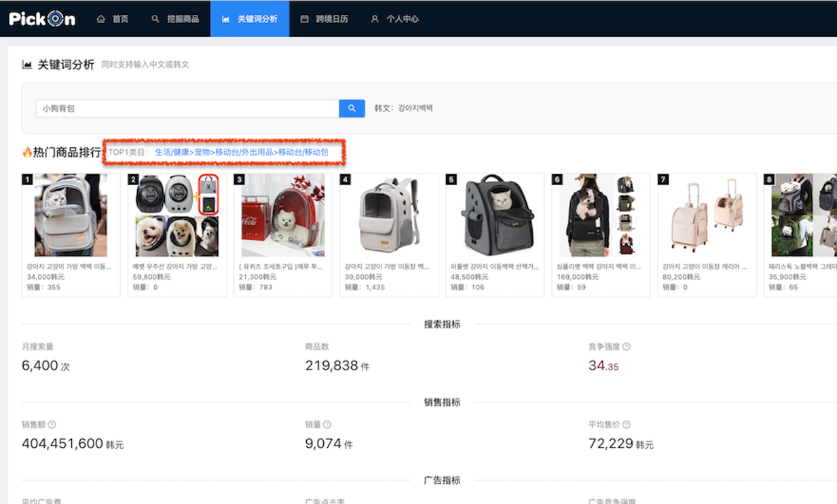Image resolution: width=837 pixels, height=504 pixels.
Task: Select the 关键词分析 tab
Action: pos(250,19)
